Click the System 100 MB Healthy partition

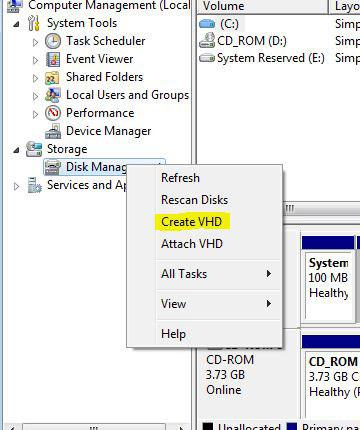click(x=329, y=287)
